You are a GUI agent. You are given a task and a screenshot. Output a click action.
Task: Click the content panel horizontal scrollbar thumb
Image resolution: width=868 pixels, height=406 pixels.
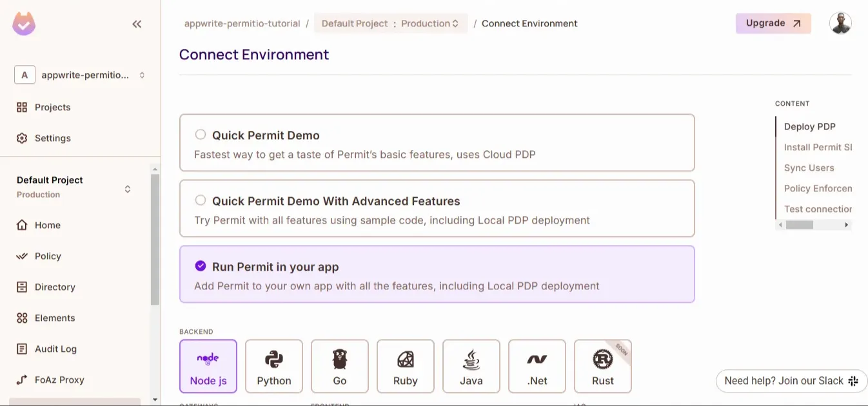pyautogui.click(x=800, y=225)
